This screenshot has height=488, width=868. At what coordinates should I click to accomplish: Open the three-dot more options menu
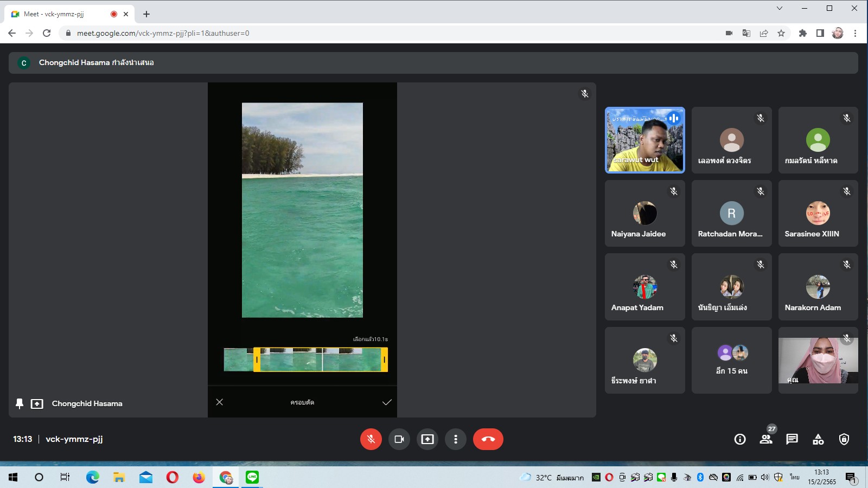coord(456,439)
